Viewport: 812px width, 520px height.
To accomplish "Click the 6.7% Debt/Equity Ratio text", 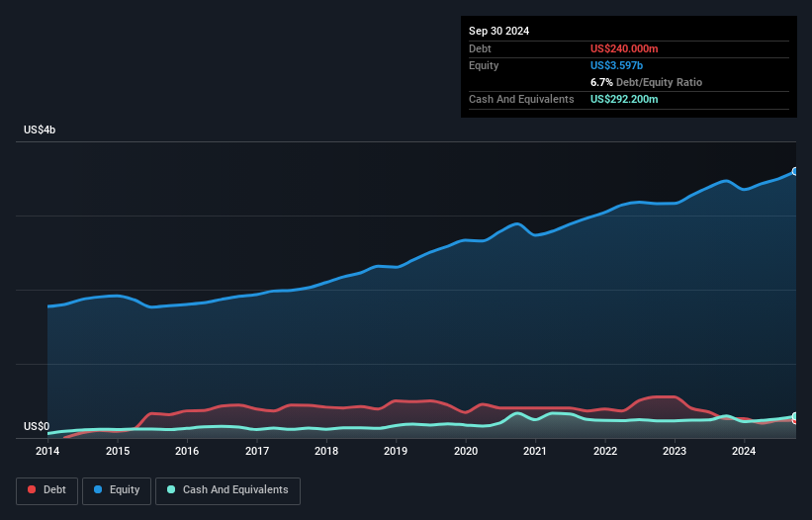I will 646,82.
